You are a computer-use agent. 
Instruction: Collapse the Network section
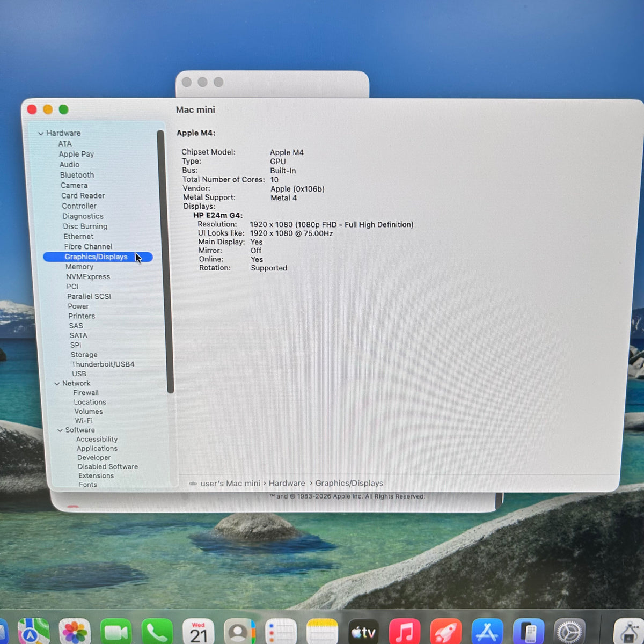point(57,384)
